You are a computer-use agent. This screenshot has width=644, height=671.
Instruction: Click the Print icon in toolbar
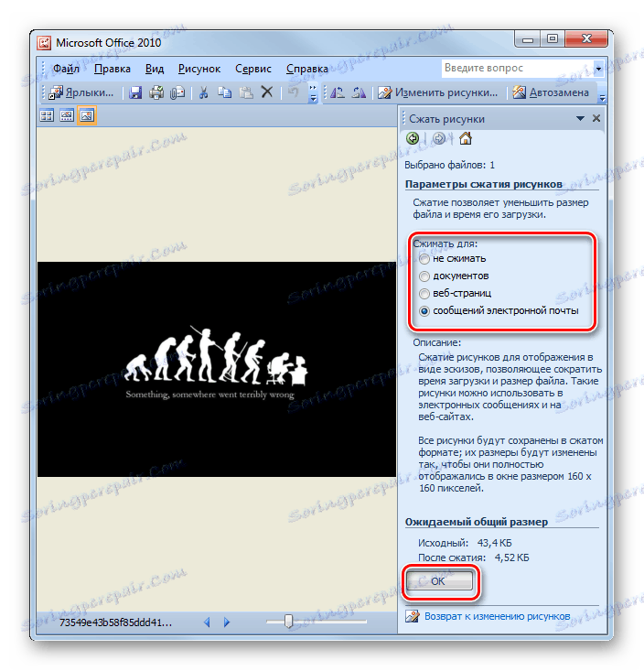point(156,92)
